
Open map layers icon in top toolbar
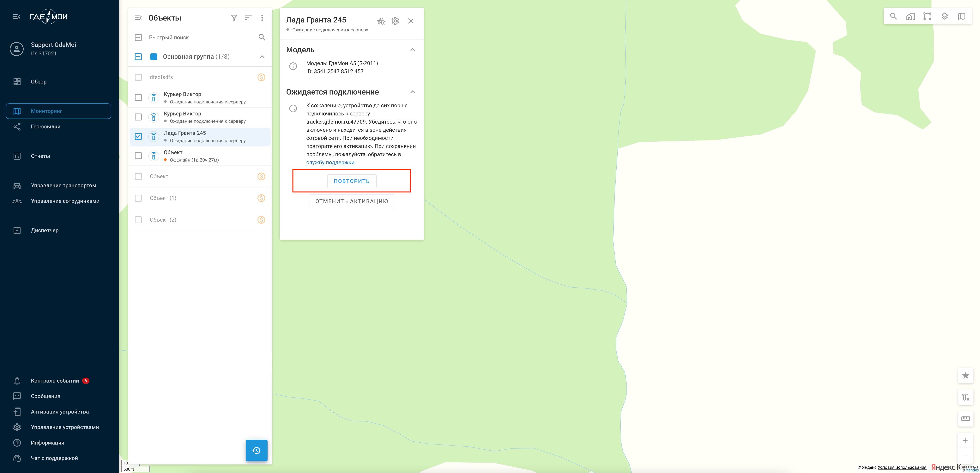click(944, 16)
